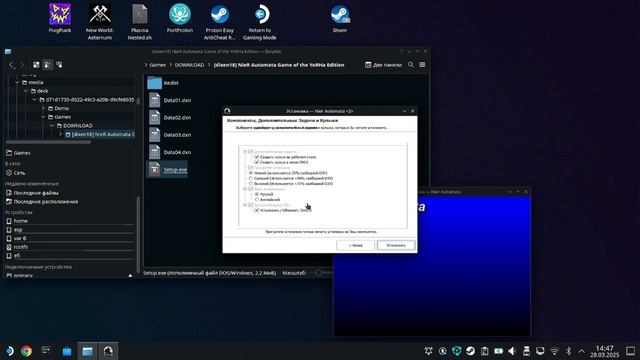
Task: Open Proton Easy AntiCheat desktop icon
Action: [x=220, y=22]
